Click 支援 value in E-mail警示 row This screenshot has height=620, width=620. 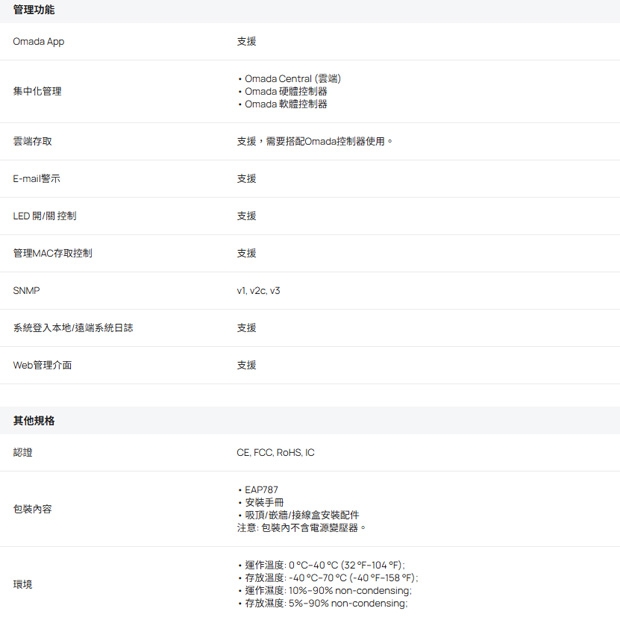(246, 179)
